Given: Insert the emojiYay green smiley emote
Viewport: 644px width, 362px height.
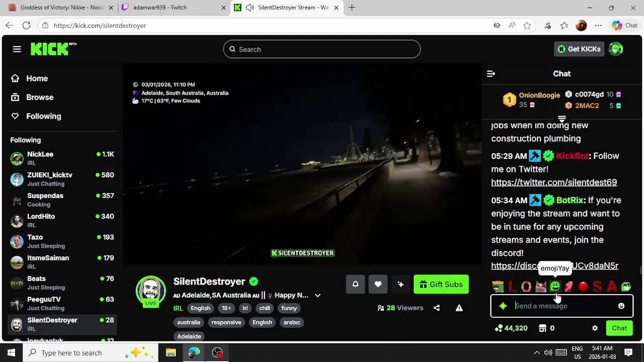Looking at the screenshot, I should coord(554,286).
